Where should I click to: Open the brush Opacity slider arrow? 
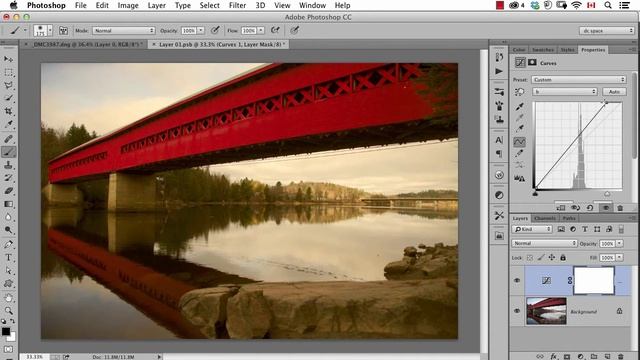(201, 31)
